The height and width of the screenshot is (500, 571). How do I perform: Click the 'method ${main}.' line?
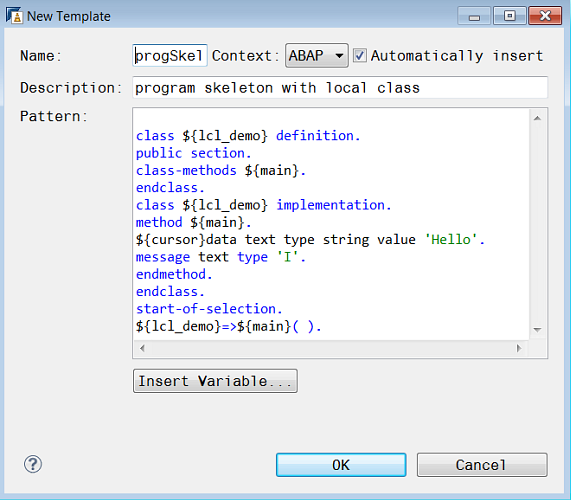pos(194,223)
